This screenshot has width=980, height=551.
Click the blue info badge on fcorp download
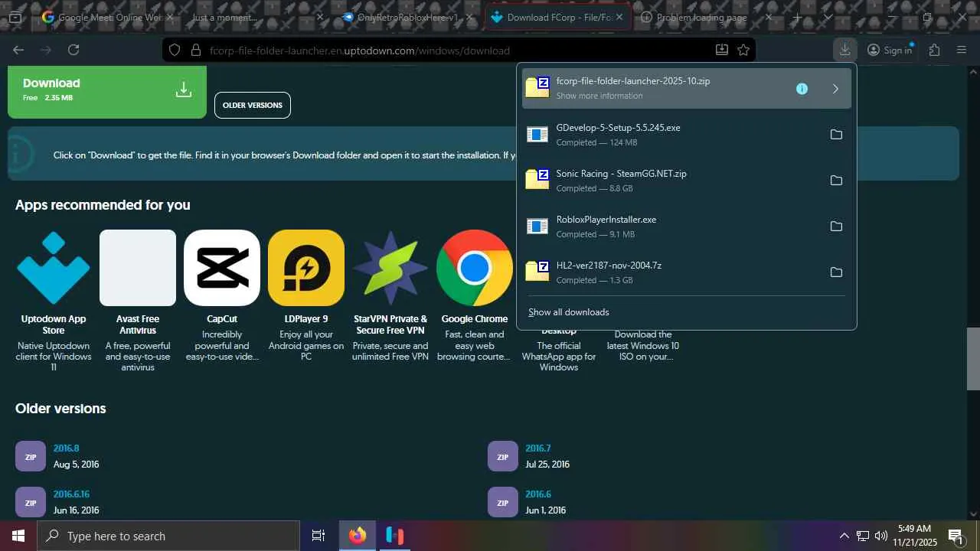pyautogui.click(x=802, y=89)
